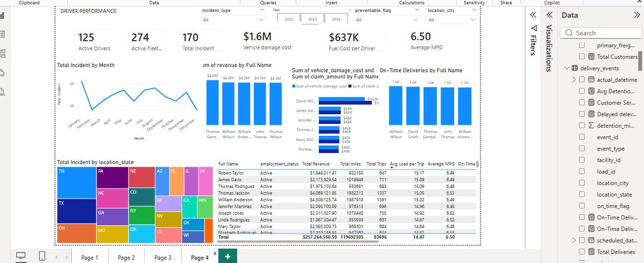Viewport: 644px width, 263px height.
Task: Check the facility_id field
Action: (582, 159)
